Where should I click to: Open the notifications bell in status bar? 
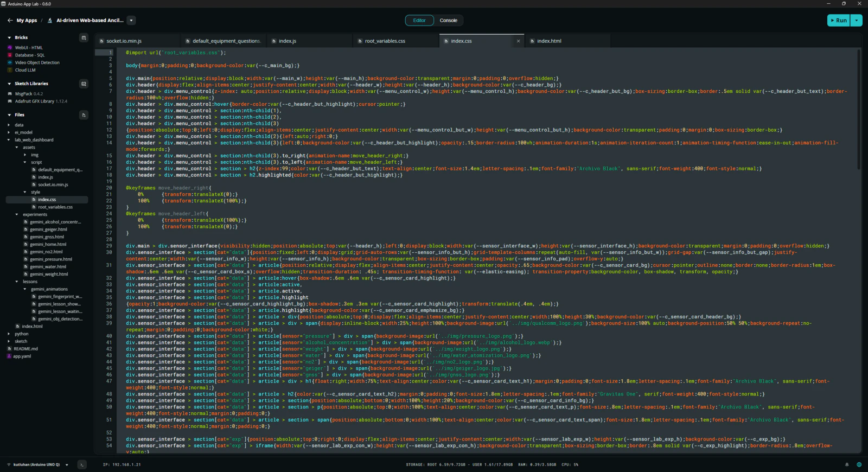click(847, 464)
